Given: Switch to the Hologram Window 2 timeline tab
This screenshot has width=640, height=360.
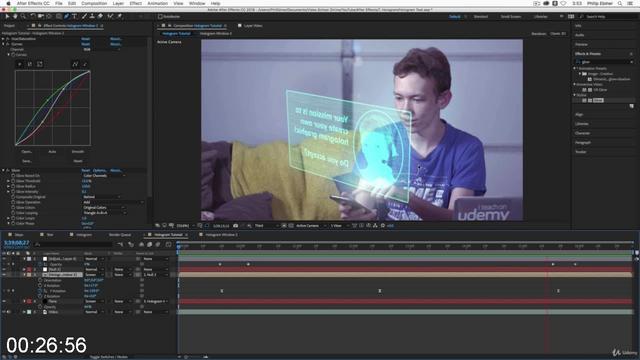Looking at the screenshot, I should tap(221, 235).
